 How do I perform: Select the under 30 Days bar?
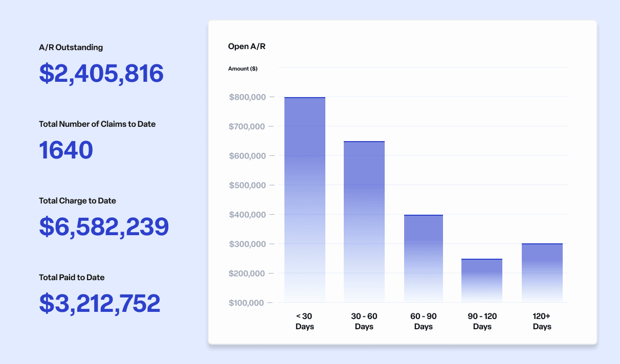click(305, 199)
